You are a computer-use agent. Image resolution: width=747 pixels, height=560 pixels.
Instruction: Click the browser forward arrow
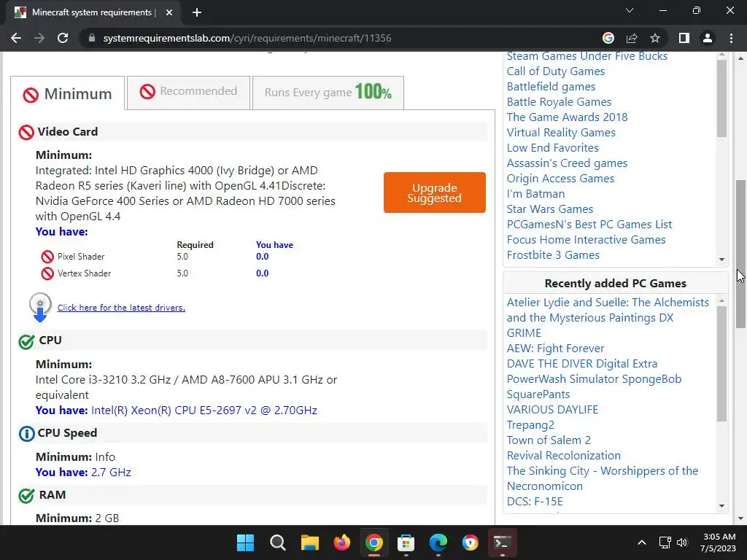click(x=39, y=38)
